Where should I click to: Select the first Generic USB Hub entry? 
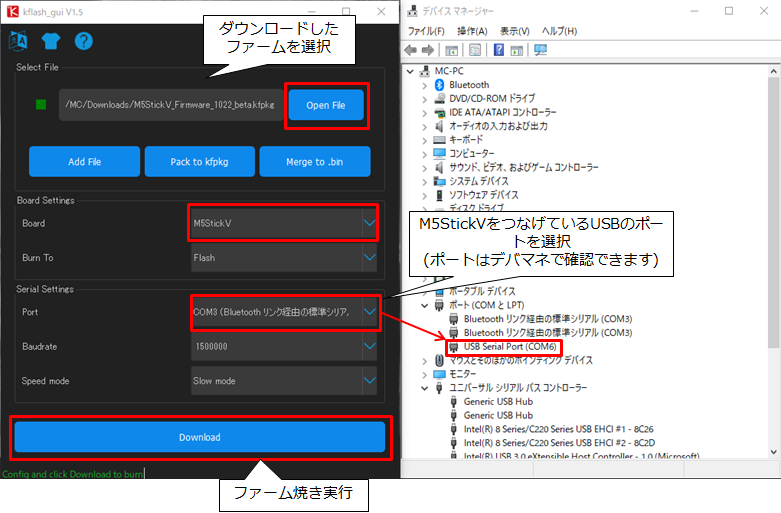pyautogui.click(x=498, y=401)
